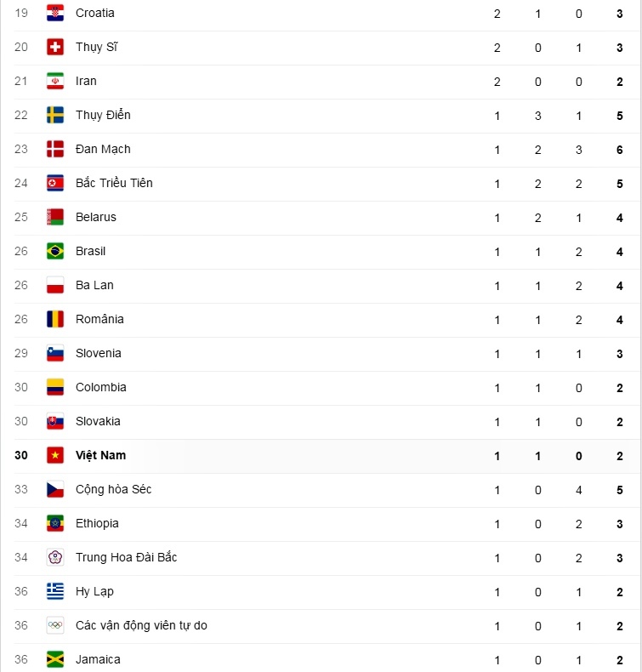
Task: Open the România country link
Action: click(99, 319)
